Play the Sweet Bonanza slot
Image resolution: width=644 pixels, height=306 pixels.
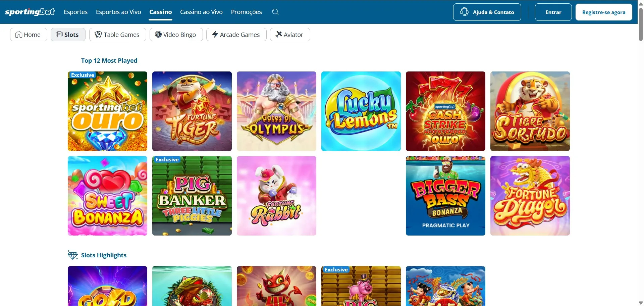point(107,196)
